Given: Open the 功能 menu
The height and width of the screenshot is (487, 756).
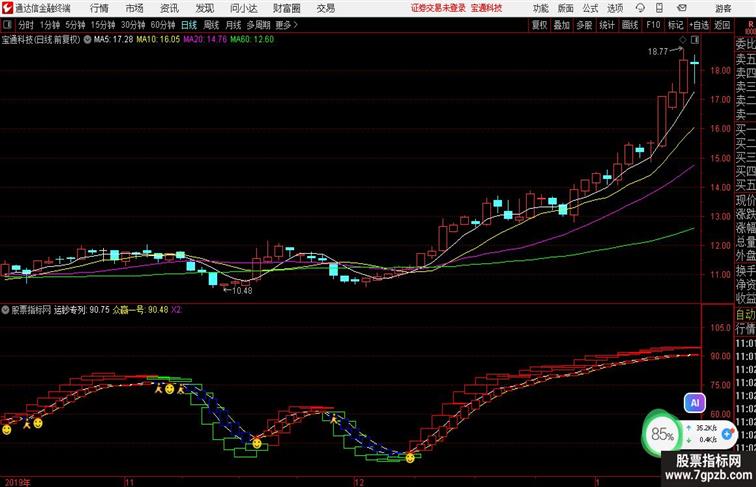Looking at the screenshot, I should pyautogui.click(x=540, y=8).
